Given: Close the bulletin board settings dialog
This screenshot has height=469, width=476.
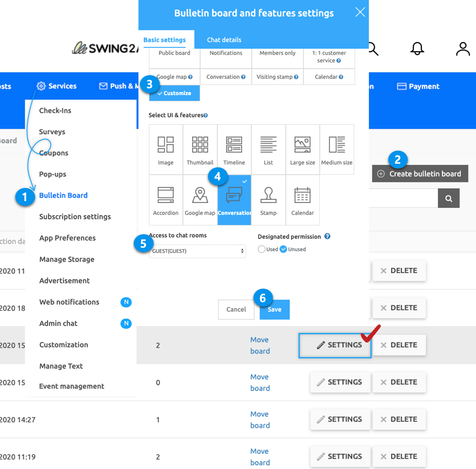Looking at the screenshot, I should pyautogui.click(x=360, y=12).
